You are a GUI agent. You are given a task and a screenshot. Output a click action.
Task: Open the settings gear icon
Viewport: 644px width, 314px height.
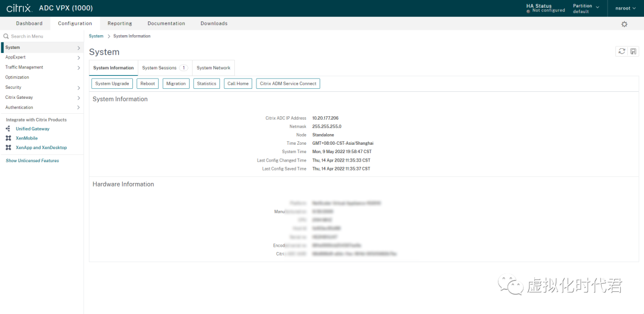click(624, 24)
